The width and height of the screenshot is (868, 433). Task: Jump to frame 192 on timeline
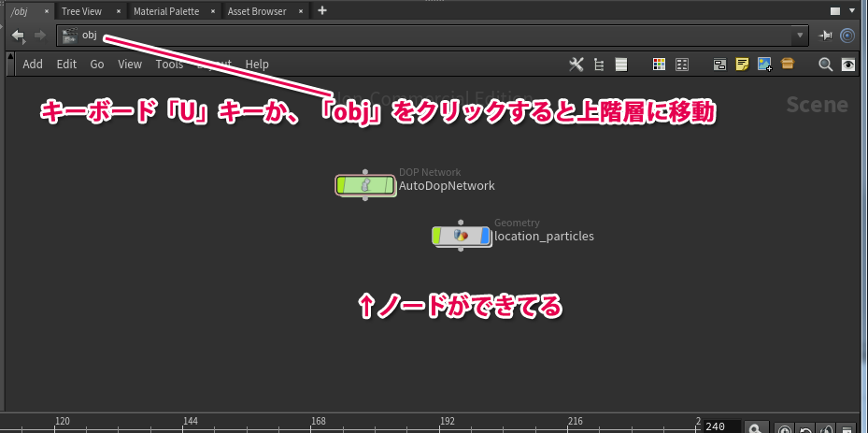[x=448, y=422]
